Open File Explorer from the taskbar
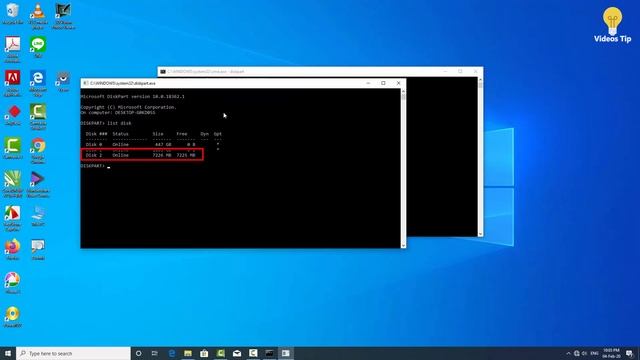This screenshot has width=640, height=360. tap(188, 353)
